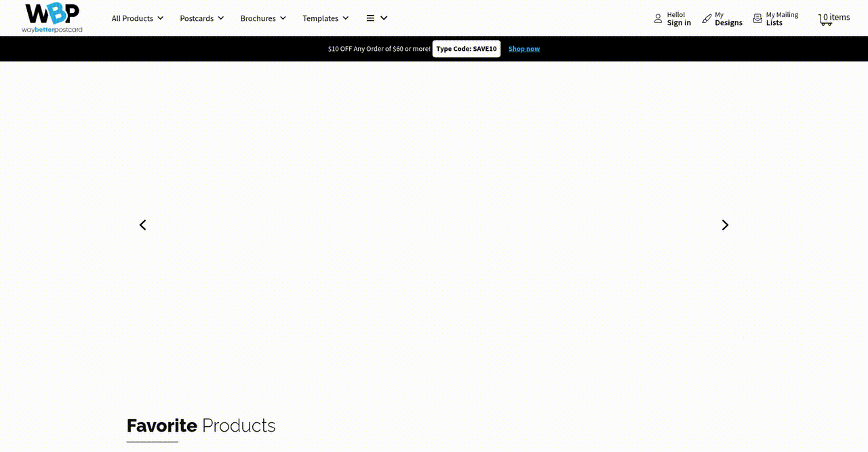
Task: Click the Favorite Products heading
Action: click(201, 426)
